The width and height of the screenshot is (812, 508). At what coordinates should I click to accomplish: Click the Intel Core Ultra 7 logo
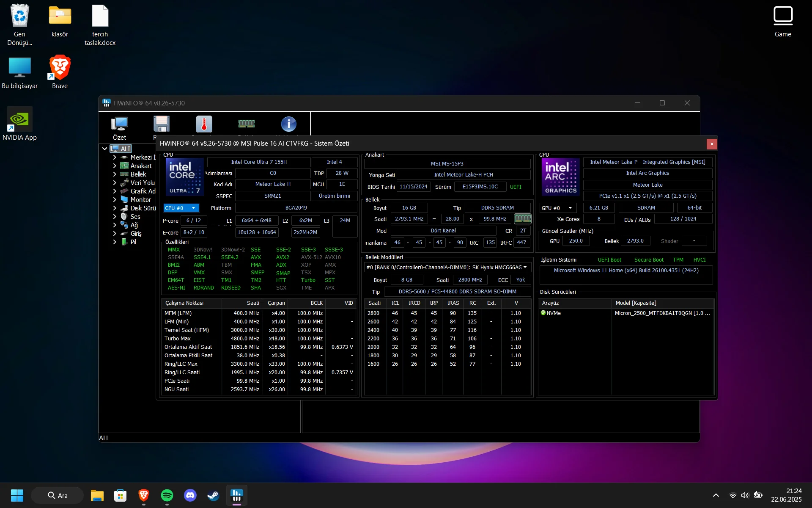184,177
